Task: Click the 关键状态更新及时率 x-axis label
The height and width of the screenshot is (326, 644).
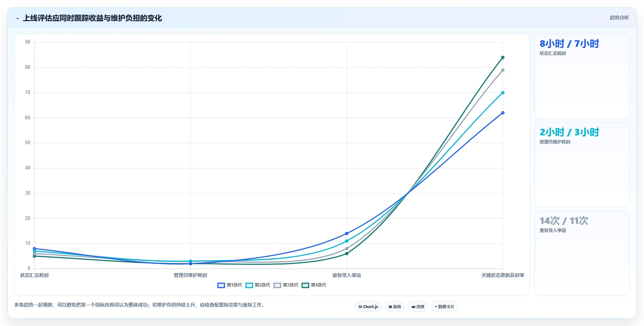Action: click(x=503, y=275)
